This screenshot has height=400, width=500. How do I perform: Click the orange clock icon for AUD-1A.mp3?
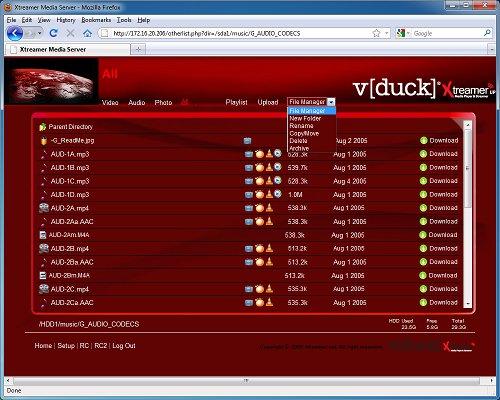[259, 154]
